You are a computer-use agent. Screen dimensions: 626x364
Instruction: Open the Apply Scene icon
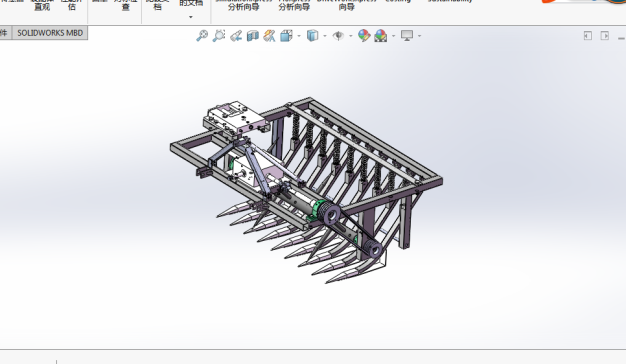pyautogui.click(x=381, y=36)
